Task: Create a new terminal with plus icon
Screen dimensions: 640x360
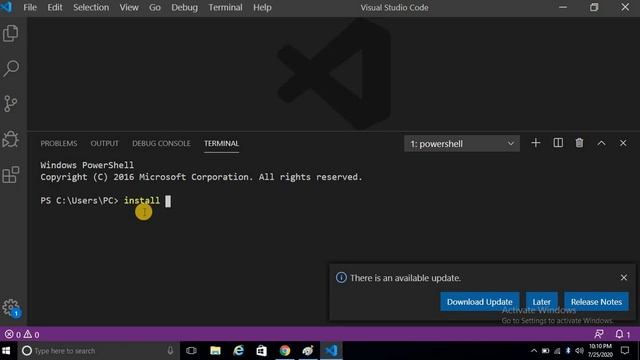Action: pos(536,143)
